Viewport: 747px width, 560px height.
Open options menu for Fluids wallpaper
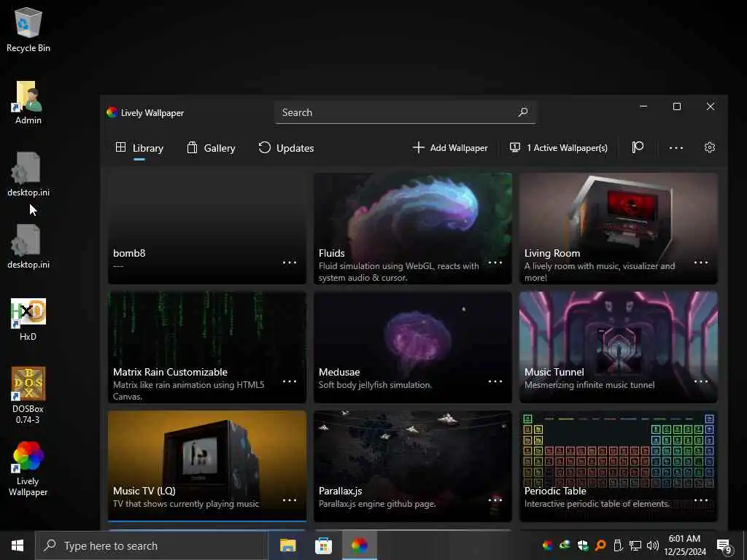tap(495, 262)
